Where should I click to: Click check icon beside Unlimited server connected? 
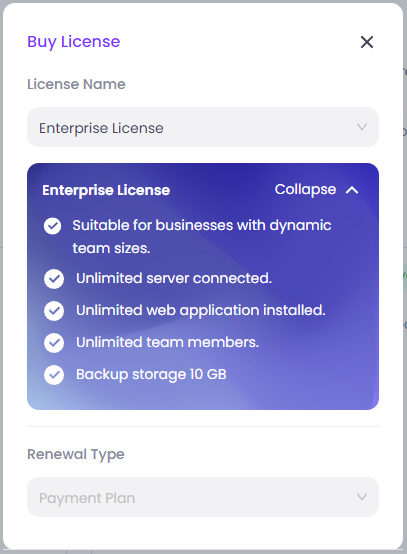(x=54, y=279)
